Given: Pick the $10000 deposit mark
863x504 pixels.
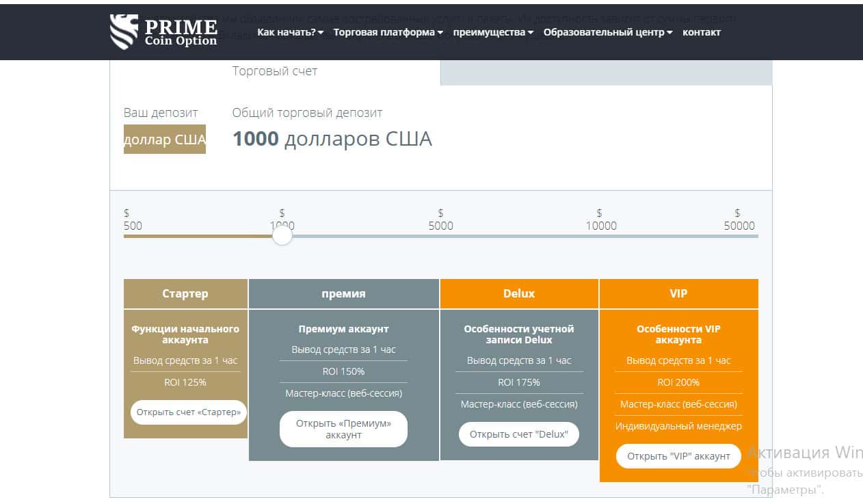Looking at the screenshot, I should tap(600, 236).
